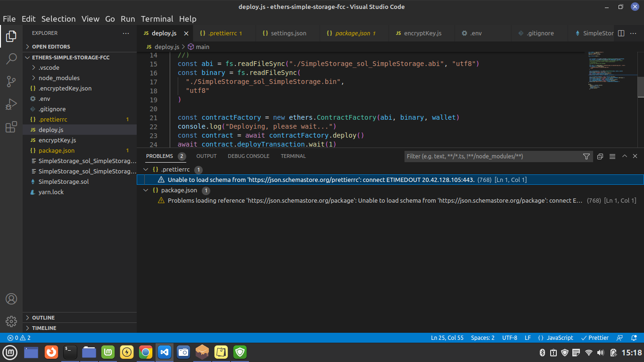Screen dimensions: 644x362
Task: Open editor more actions ellipsis
Action: pyautogui.click(x=633, y=33)
